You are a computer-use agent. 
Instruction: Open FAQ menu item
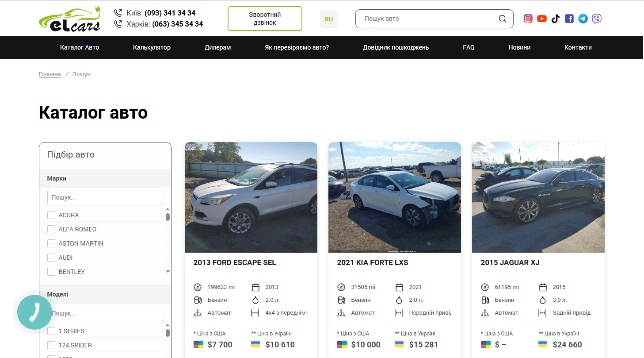point(469,47)
